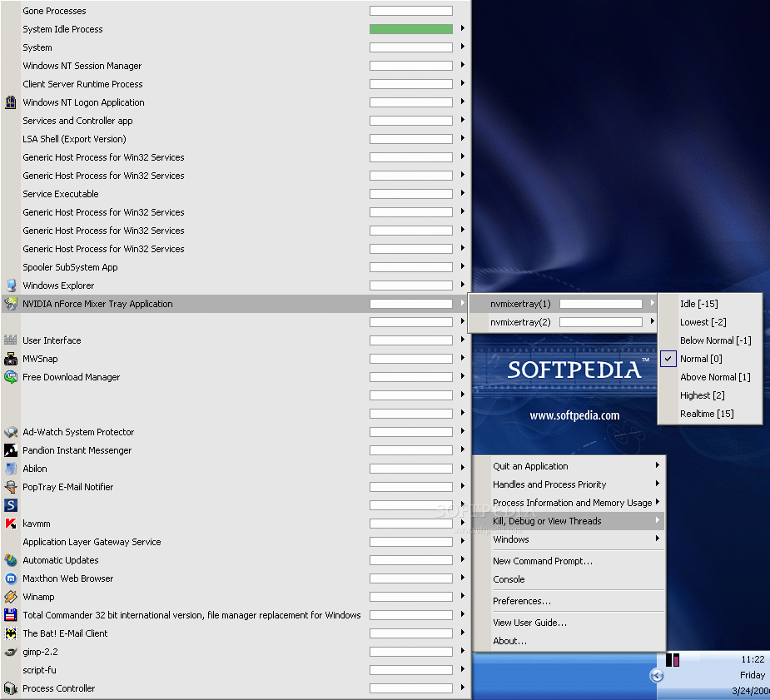Click the Winamp icon
The image size is (770, 700).
pos(10,597)
